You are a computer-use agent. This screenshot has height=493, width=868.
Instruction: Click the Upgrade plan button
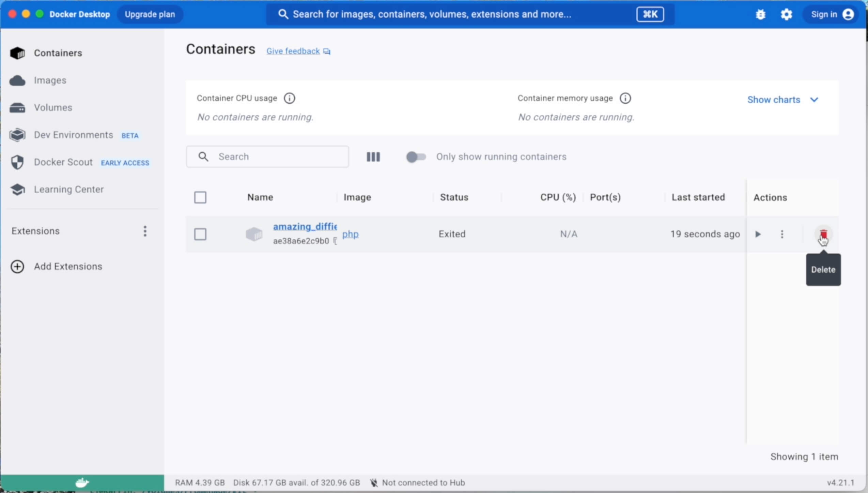(150, 14)
